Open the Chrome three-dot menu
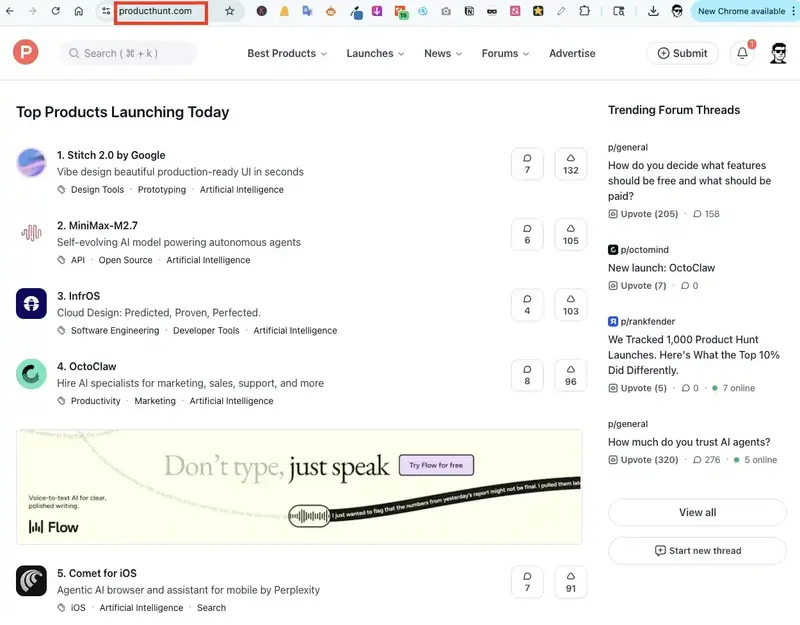800x625 pixels. click(x=794, y=11)
